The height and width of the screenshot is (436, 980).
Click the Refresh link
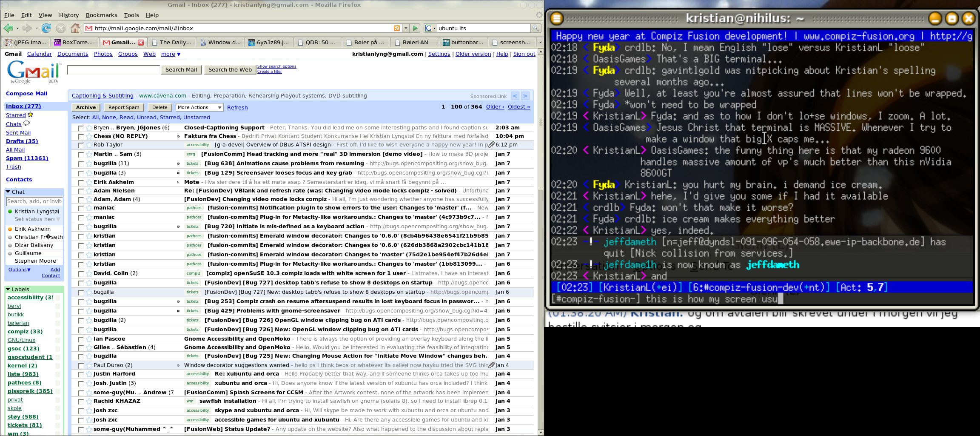(x=237, y=108)
